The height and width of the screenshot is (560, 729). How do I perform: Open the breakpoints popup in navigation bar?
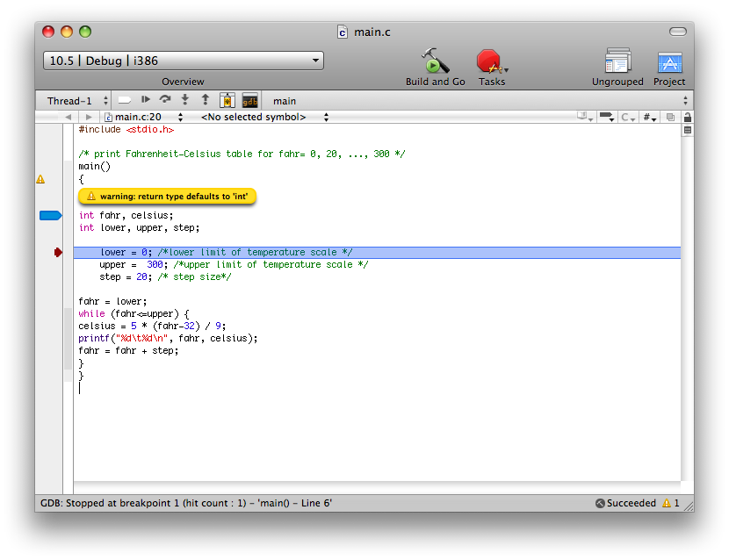607,117
